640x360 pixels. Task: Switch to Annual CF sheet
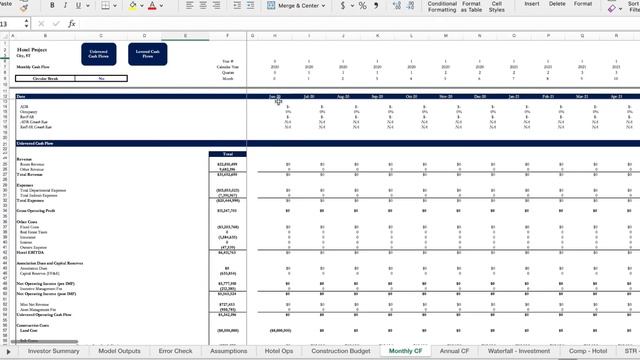454,351
